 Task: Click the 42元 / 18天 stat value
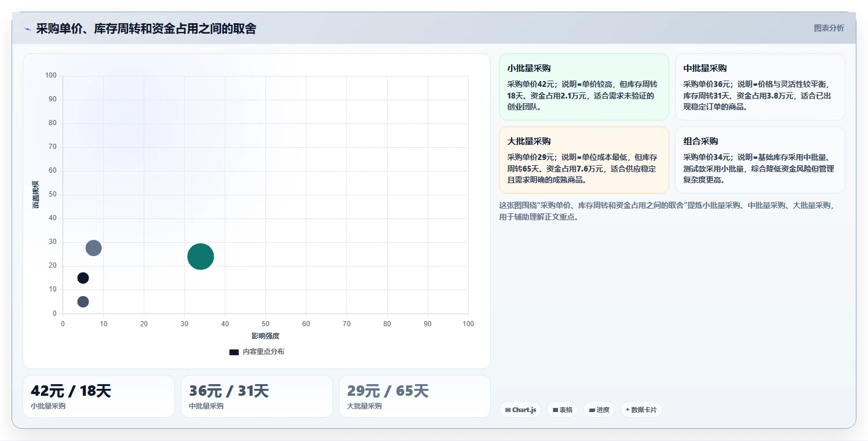tap(71, 391)
